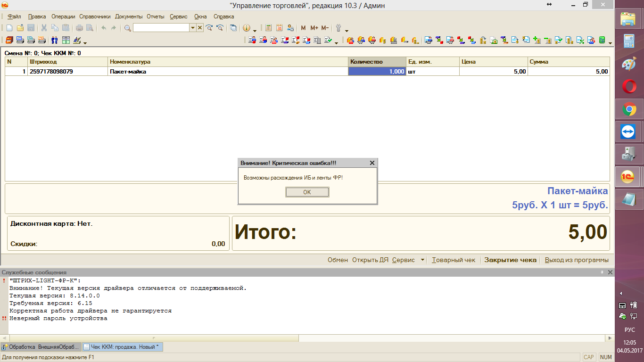
Task: Click OK in the critical error dialog
Action: point(307,192)
